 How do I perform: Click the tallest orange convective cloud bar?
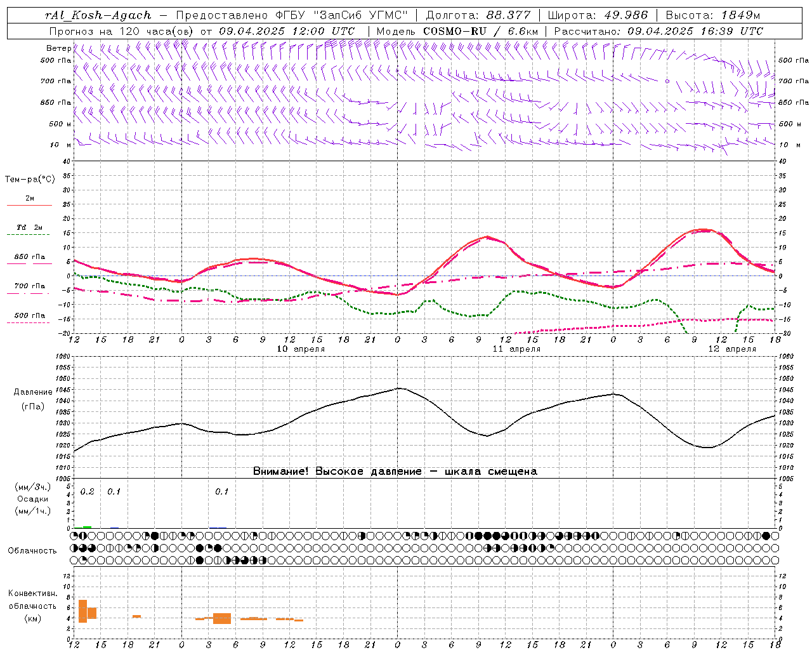click(x=82, y=611)
